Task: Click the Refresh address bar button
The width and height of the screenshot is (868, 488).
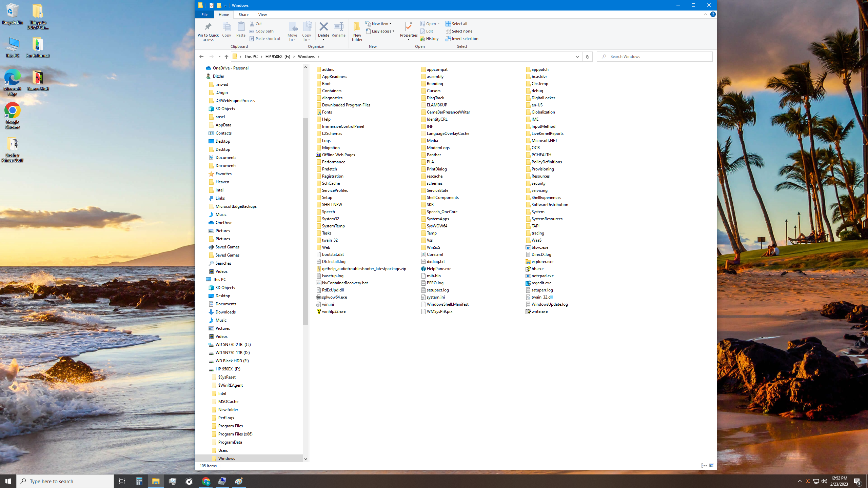Action: pyautogui.click(x=587, y=57)
